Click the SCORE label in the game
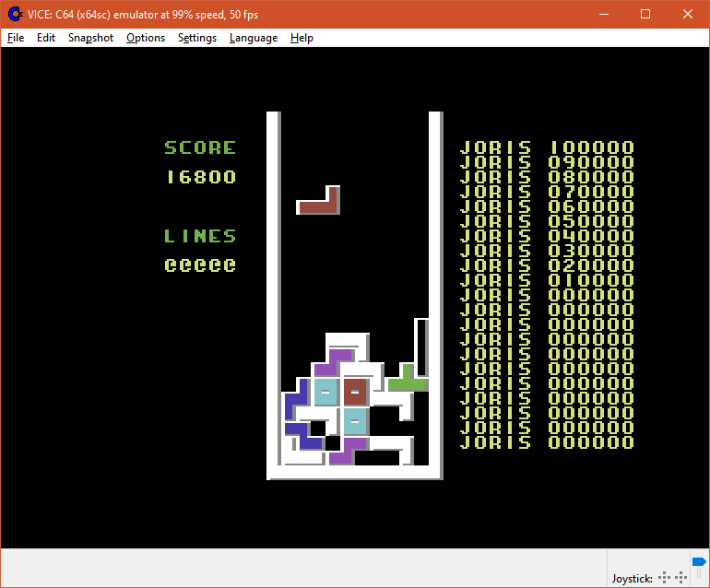710x588 pixels. pos(200,147)
